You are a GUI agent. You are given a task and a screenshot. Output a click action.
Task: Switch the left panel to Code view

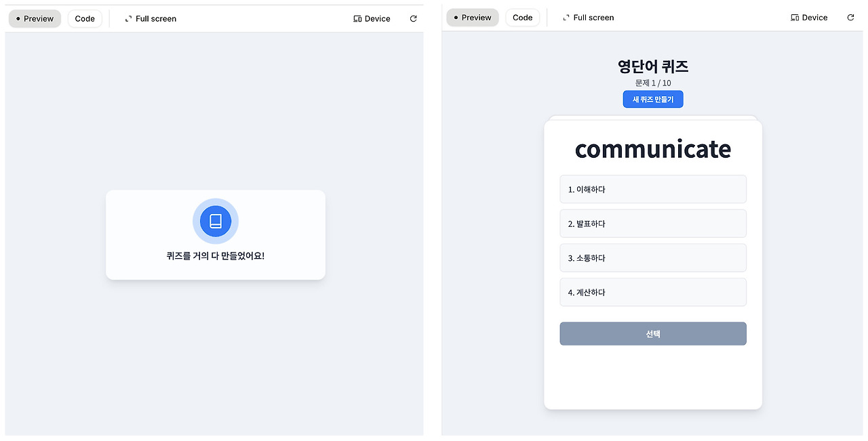pyautogui.click(x=85, y=18)
